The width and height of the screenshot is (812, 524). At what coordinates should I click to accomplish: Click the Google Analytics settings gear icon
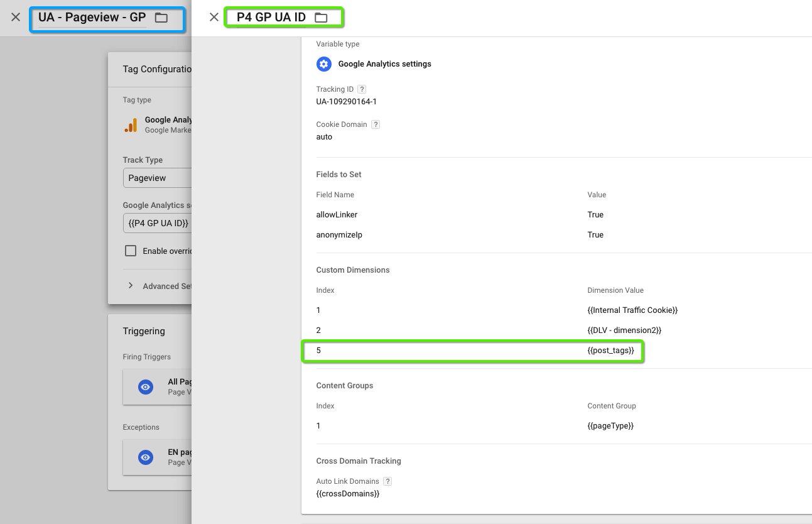[324, 64]
